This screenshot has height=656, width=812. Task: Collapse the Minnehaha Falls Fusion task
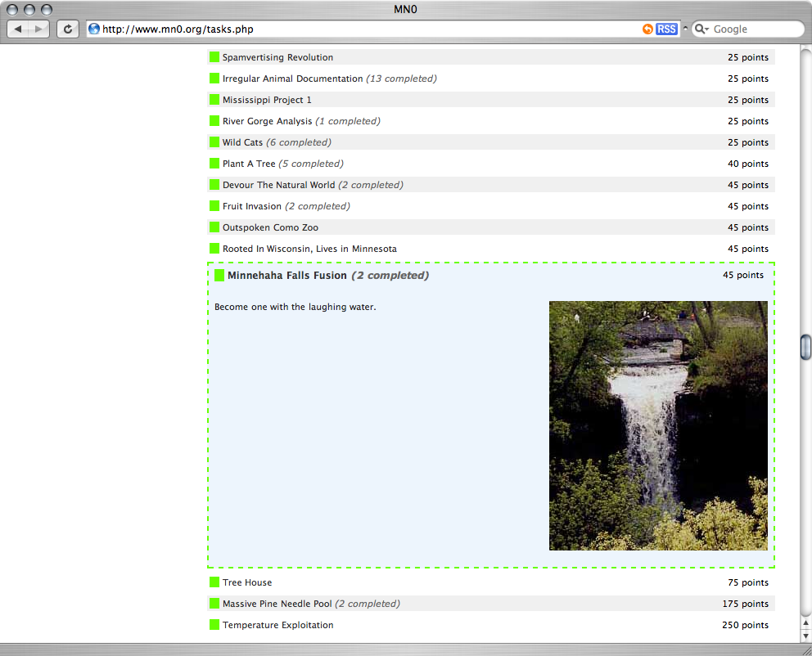point(286,276)
